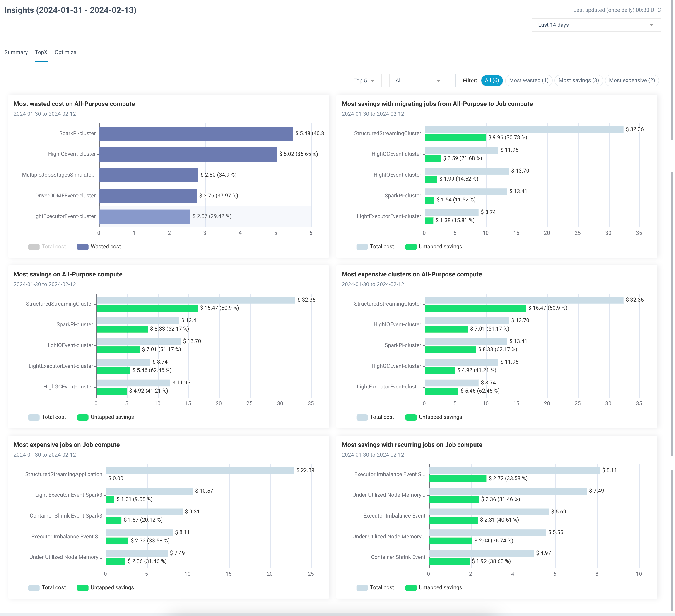Click the $9.96 (30.78 %) untapped savings bar
The width and height of the screenshot is (675, 616).
coord(455,137)
